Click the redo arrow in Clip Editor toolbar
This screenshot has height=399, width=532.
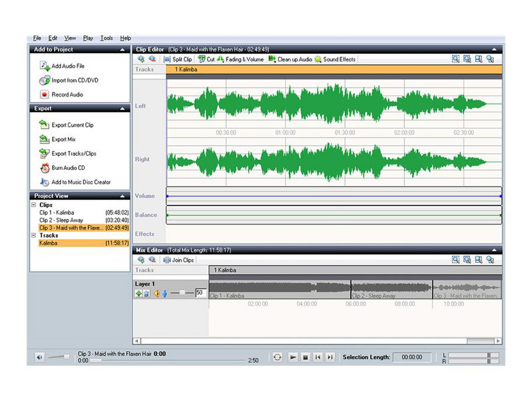point(152,59)
